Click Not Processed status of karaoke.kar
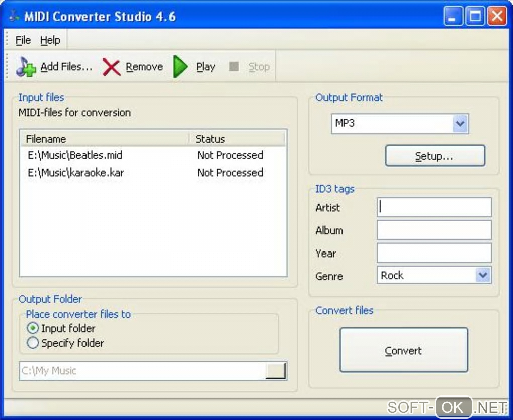513x420 pixels. tap(230, 172)
